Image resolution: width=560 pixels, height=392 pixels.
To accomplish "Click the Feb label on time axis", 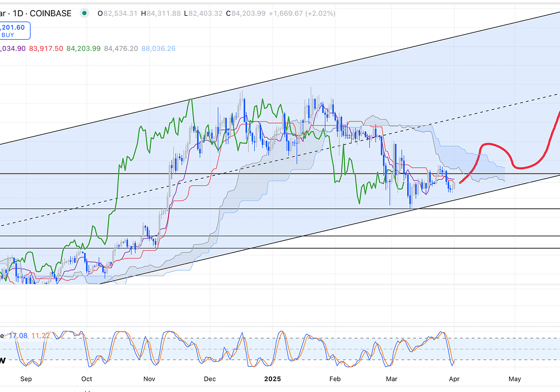I will coord(334,379).
